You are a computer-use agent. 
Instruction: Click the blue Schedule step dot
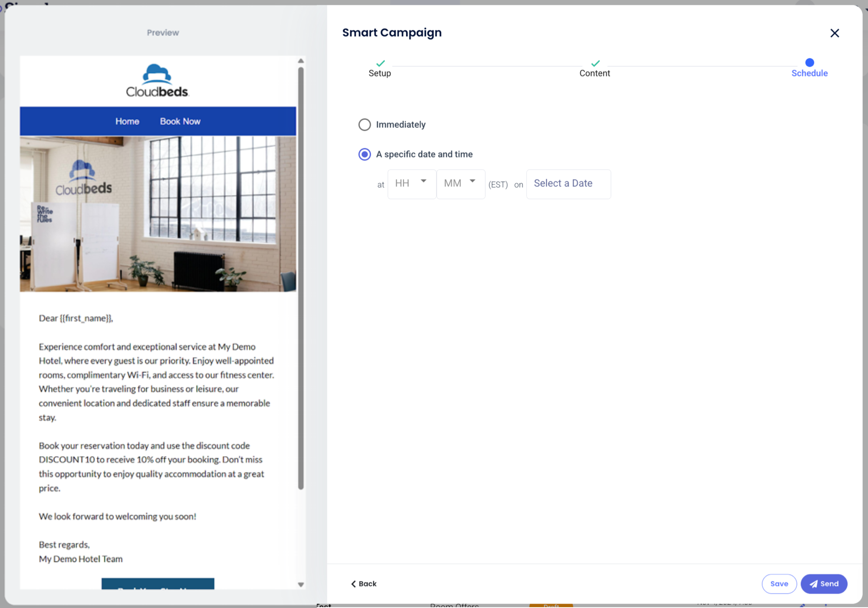point(809,63)
